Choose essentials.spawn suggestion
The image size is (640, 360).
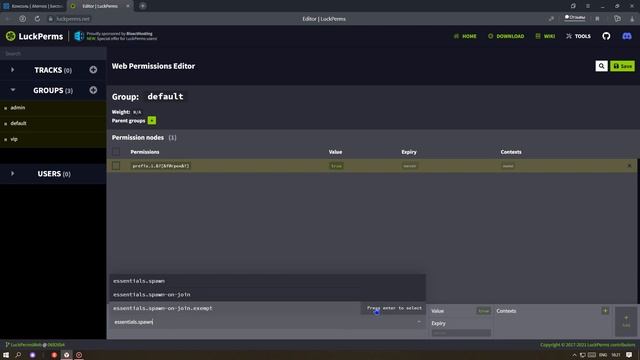coord(267,281)
